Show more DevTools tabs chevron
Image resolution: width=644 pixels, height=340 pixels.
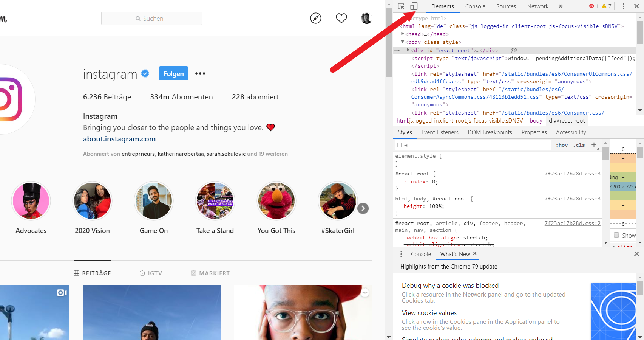(561, 6)
